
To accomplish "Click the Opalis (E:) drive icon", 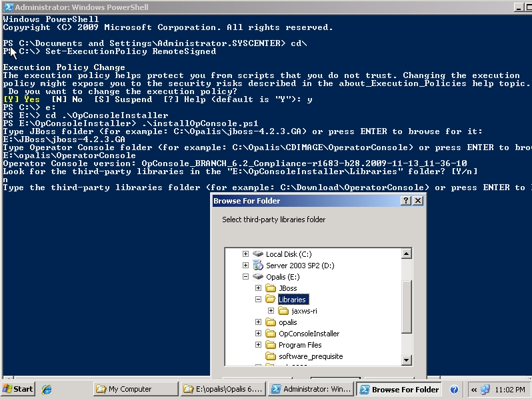I will (258, 277).
